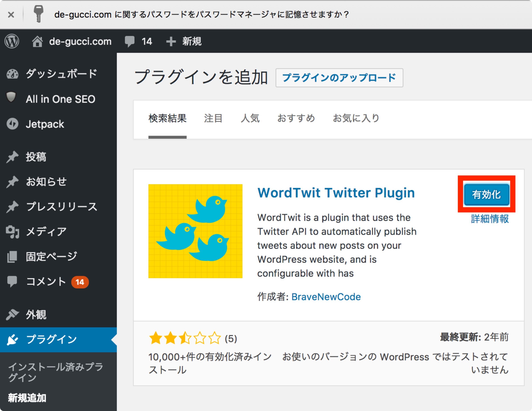Click the WordTwit bird thumbnail image
The image size is (532, 411).
195,231
